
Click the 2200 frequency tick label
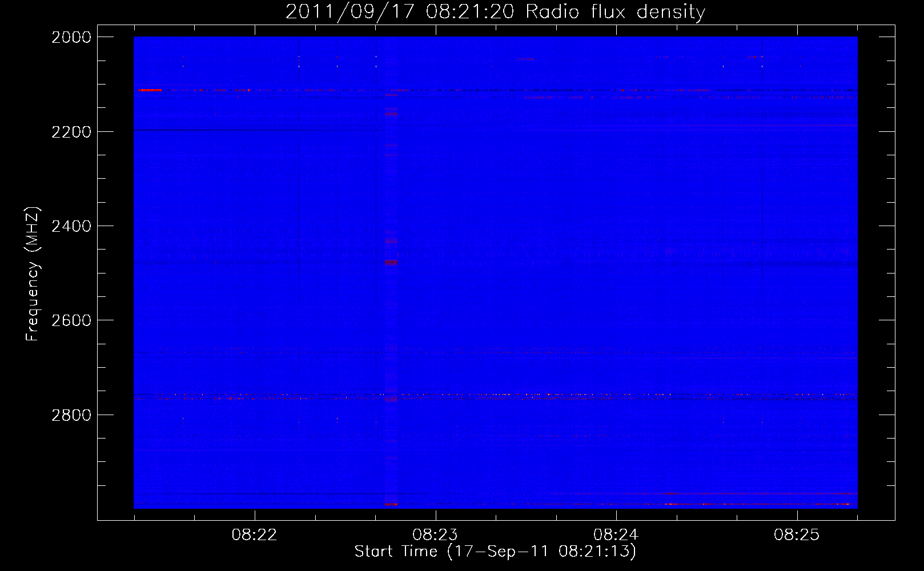pyautogui.click(x=71, y=132)
